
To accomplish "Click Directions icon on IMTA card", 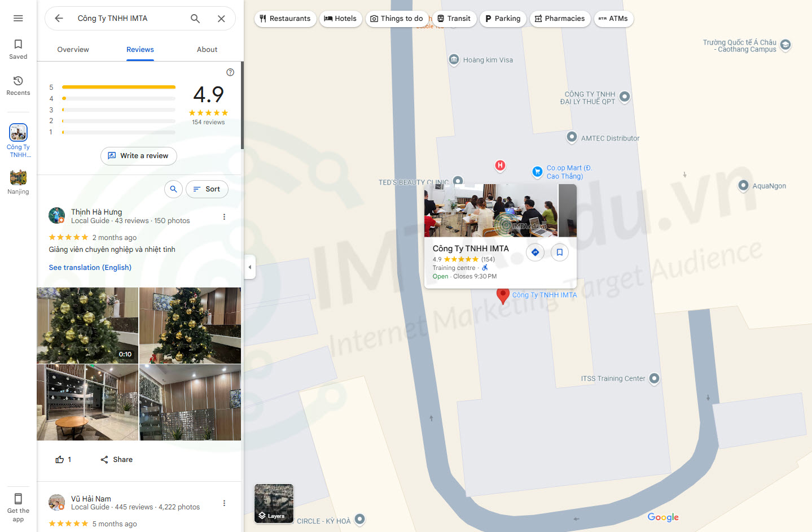I will [x=535, y=252].
